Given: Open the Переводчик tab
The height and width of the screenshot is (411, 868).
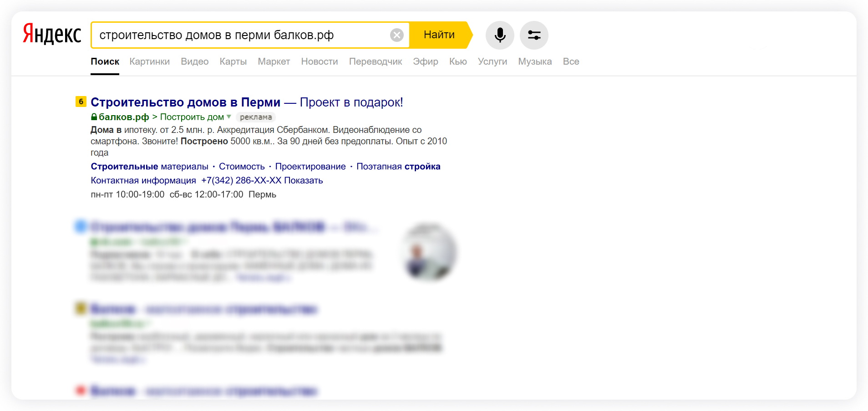Looking at the screenshot, I should [375, 61].
